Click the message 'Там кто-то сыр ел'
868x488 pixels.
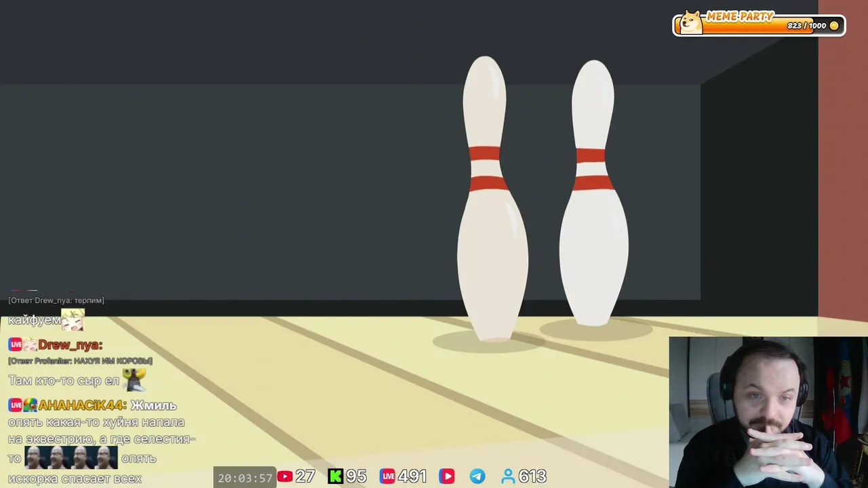64,380
